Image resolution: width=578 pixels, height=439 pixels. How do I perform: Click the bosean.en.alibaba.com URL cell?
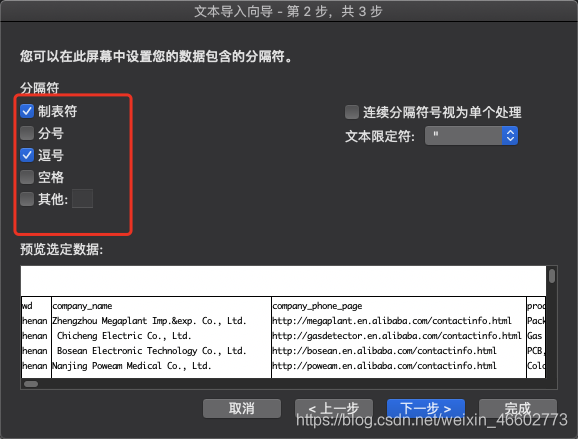(384, 351)
